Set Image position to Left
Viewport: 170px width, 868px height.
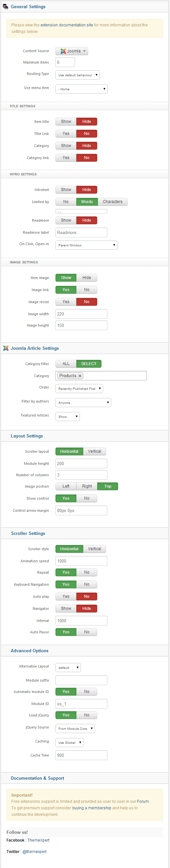tap(66, 486)
